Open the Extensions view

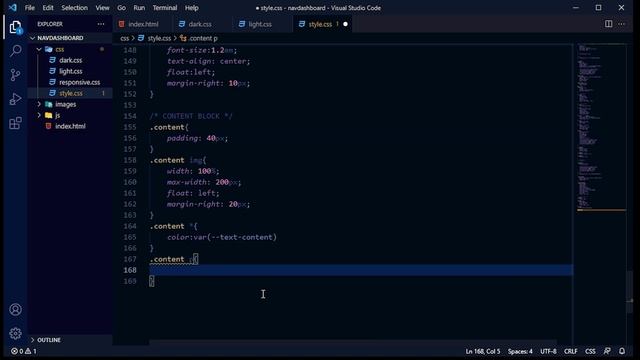16,123
